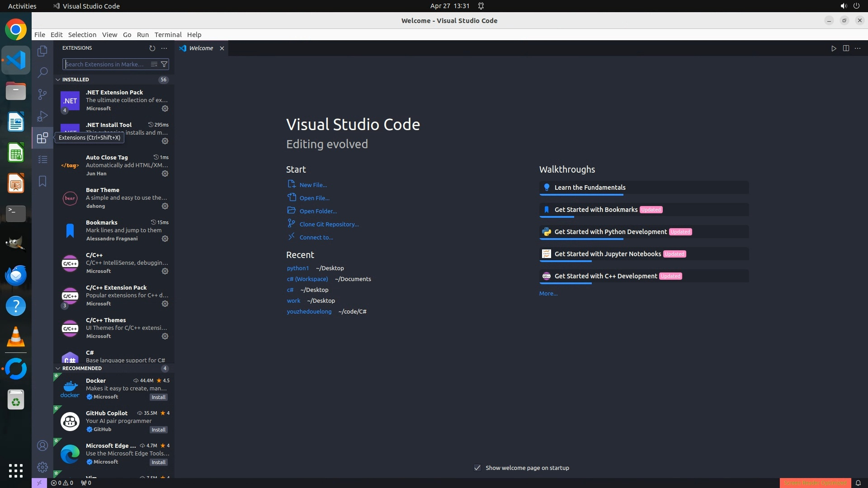Open Get Started with Python Development walkthrough
Screen dimensions: 868x488
610,232
